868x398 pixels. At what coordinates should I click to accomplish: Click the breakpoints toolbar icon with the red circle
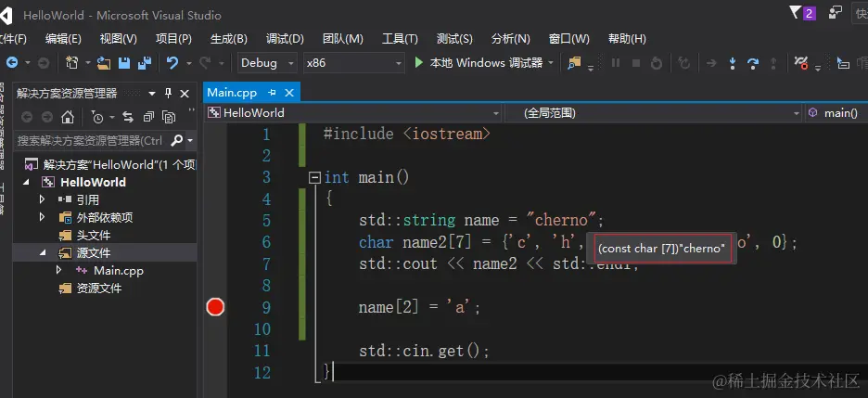point(801,62)
